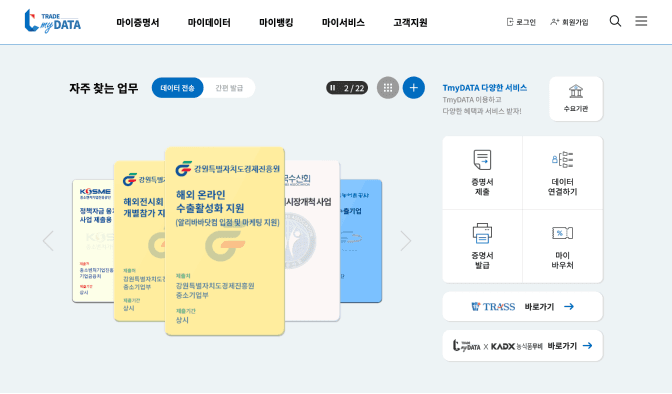Select the 데이터 전송 tab

(x=177, y=88)
